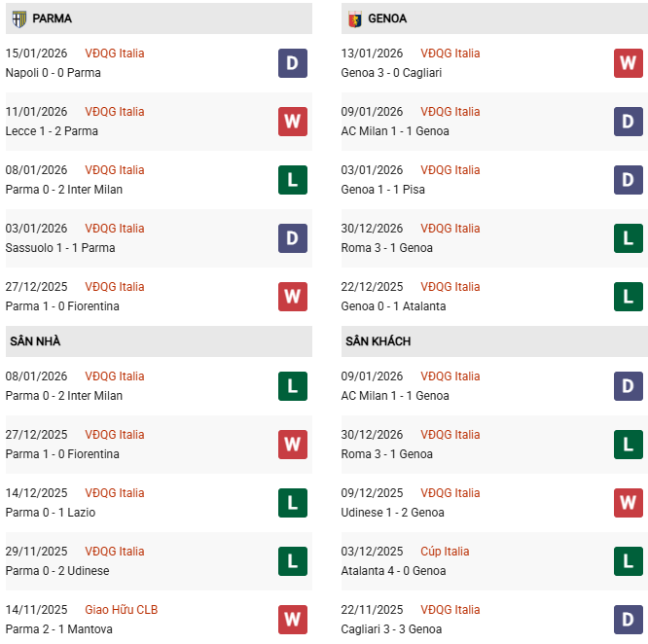Click the W badge for Genoa 3 - 0 Cagliari
Image resolution: width=648 pixels, height=644 pixels.
tap(628, 63)
